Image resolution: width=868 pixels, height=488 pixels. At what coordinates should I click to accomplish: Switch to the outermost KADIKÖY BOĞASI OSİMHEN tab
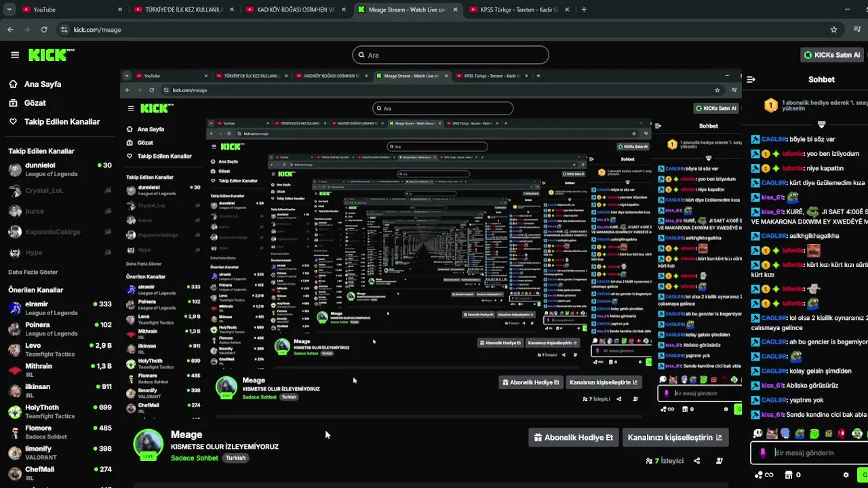coord(295,9)
